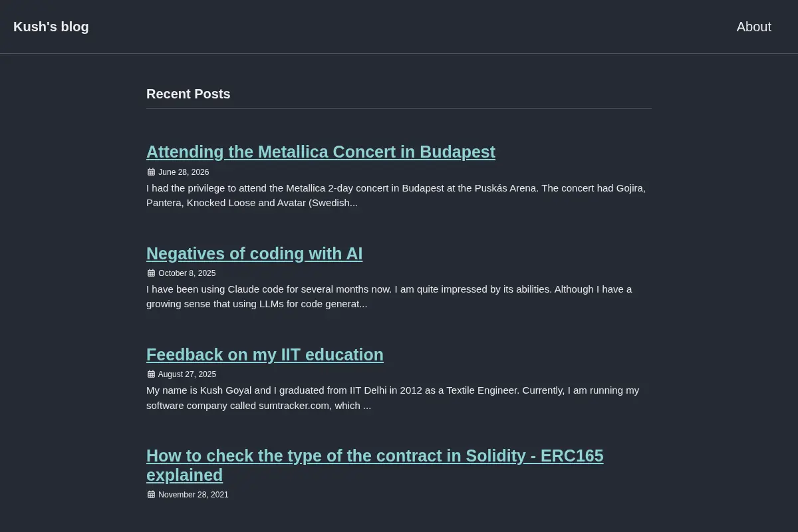Open Attending the Metallica Concert in Budapest post
798x532 pixels.
321,152
